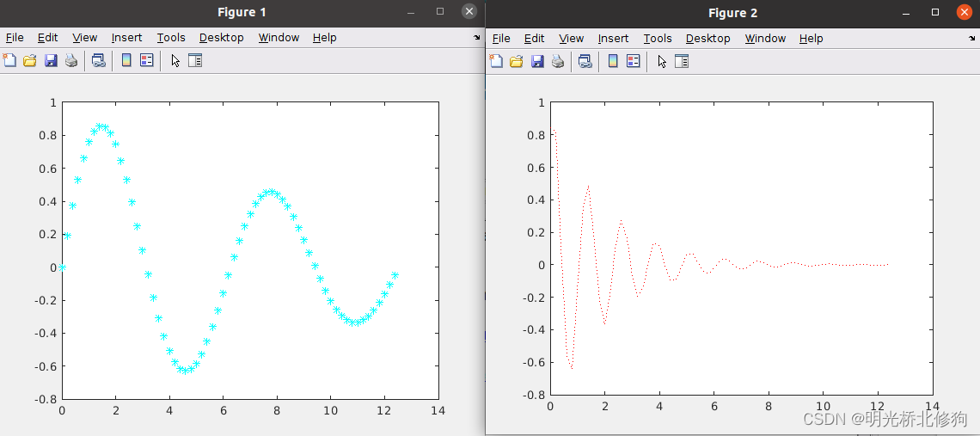
Task: Click Link Plot icon in Figure 1 toolbar
Action: (x=99, y=60)
